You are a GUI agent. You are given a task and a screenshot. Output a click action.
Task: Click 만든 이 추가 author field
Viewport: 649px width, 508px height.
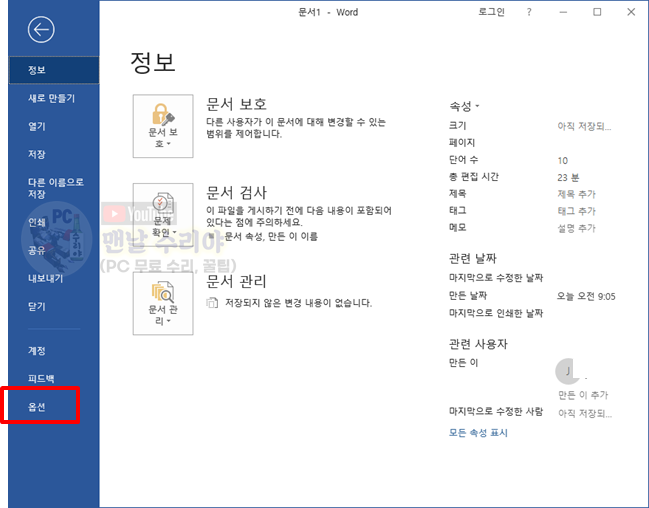click(x=583, y=395)
